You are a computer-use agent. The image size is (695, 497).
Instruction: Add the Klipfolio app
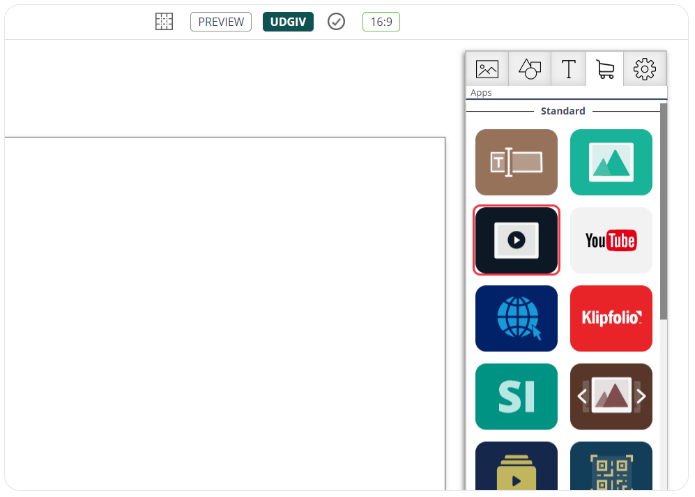(x=611, y=318)
